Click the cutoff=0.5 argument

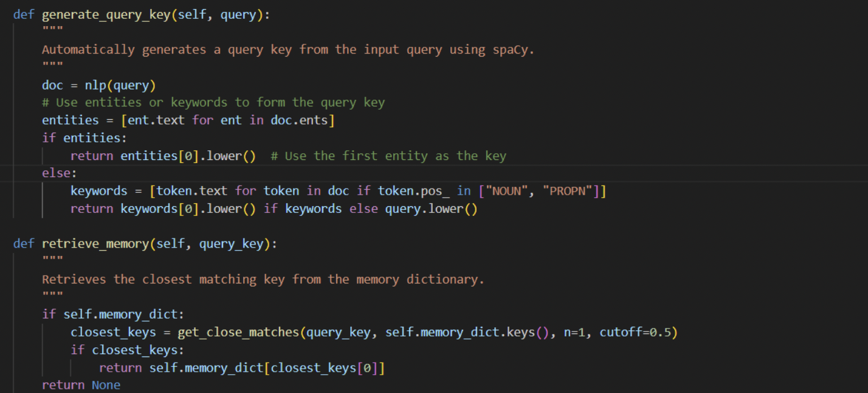(638, 333)
